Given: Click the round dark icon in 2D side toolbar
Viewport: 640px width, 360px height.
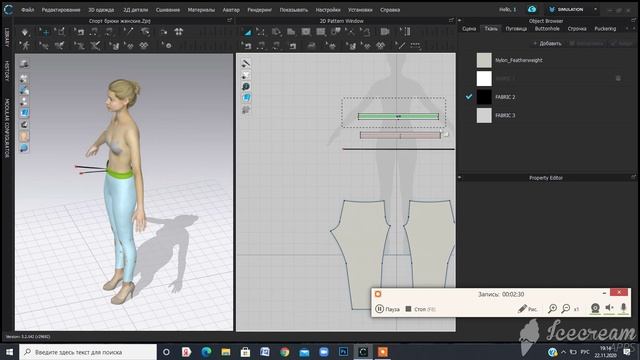Looking at the screenshot, I should click(x=246, y=87).
